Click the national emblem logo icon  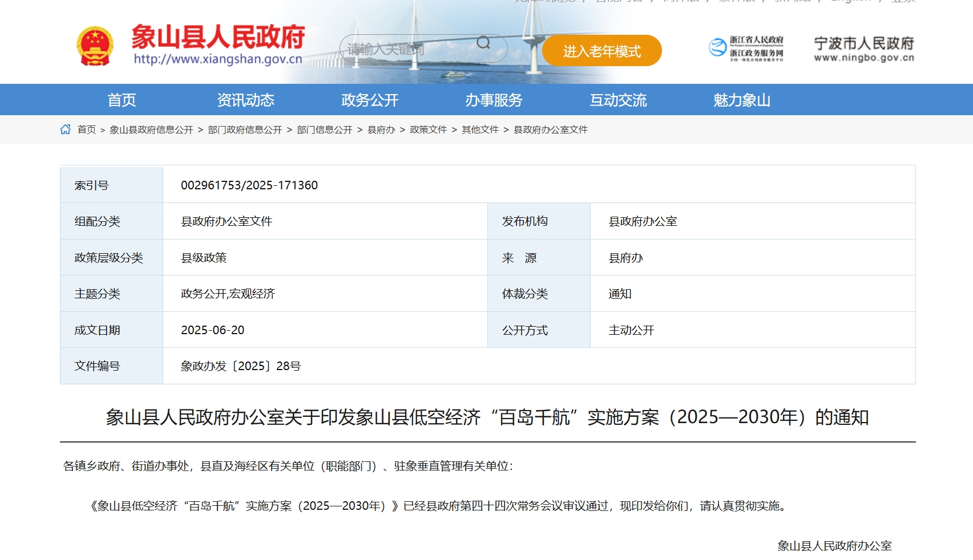click(95, 46)
